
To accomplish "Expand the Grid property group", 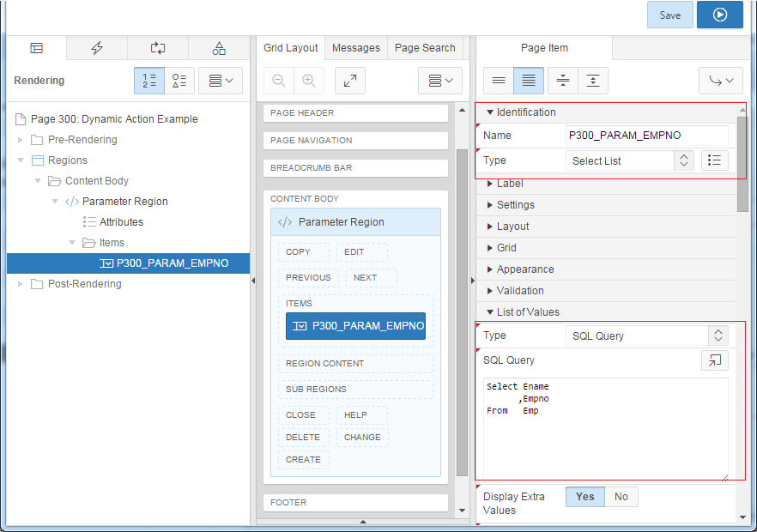I will [x=489, y=248].
